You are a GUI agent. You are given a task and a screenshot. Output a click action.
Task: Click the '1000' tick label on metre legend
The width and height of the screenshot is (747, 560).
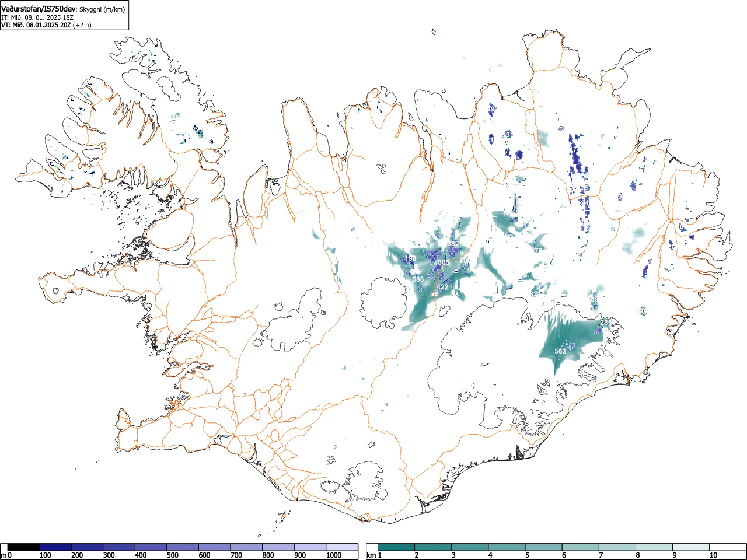(x=333, y=555)
